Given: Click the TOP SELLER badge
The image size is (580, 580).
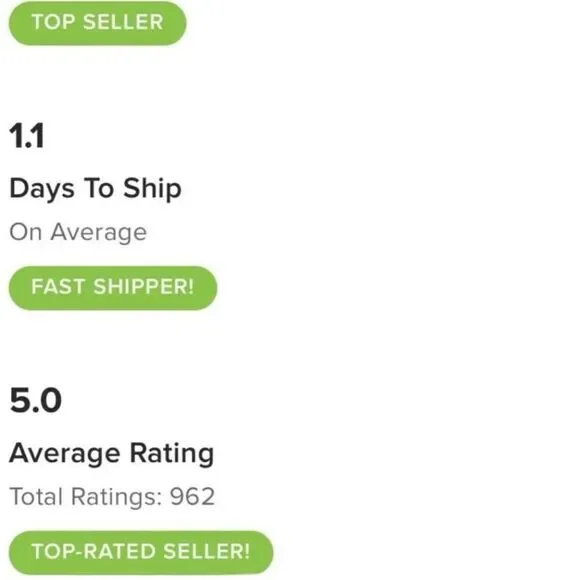Looking at the screenshot, I should click(98, 23).
